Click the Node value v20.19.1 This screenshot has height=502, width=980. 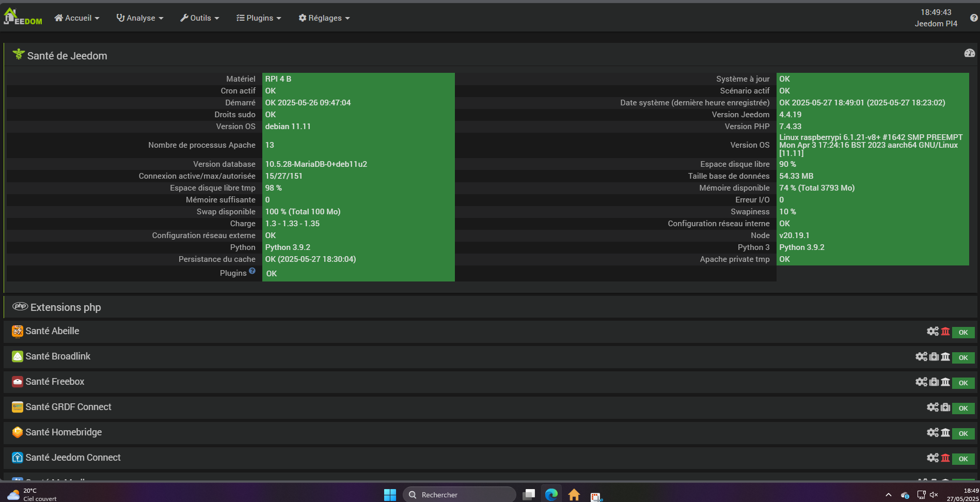(795, 236)
